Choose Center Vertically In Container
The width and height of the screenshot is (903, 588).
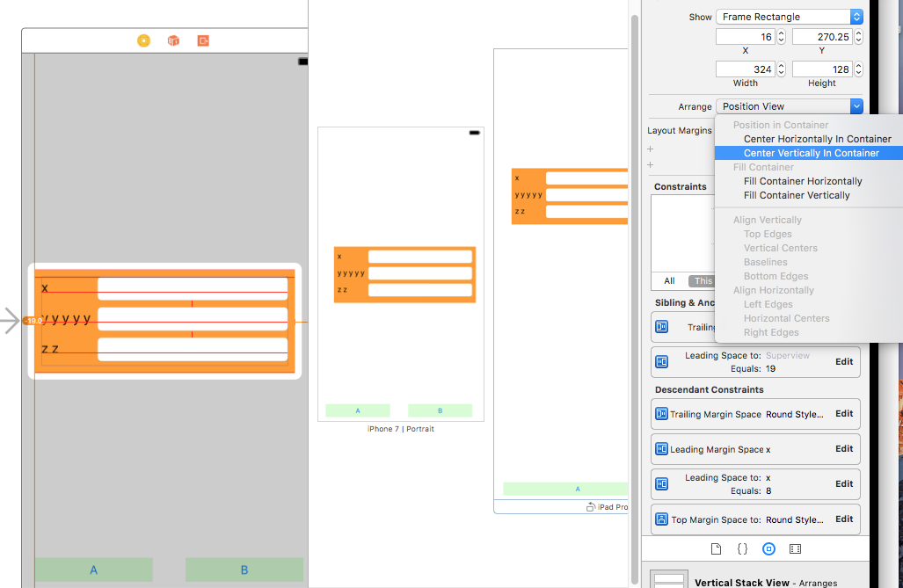pyautogui.click(x=809, y=153)
